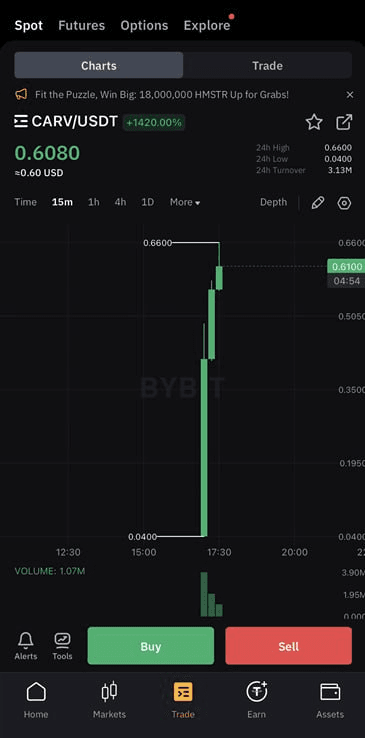Add CARV/USDT to favorites with the star icon
Screen dimensions: 365x738
pyautogui.click(x=314, y=122)
